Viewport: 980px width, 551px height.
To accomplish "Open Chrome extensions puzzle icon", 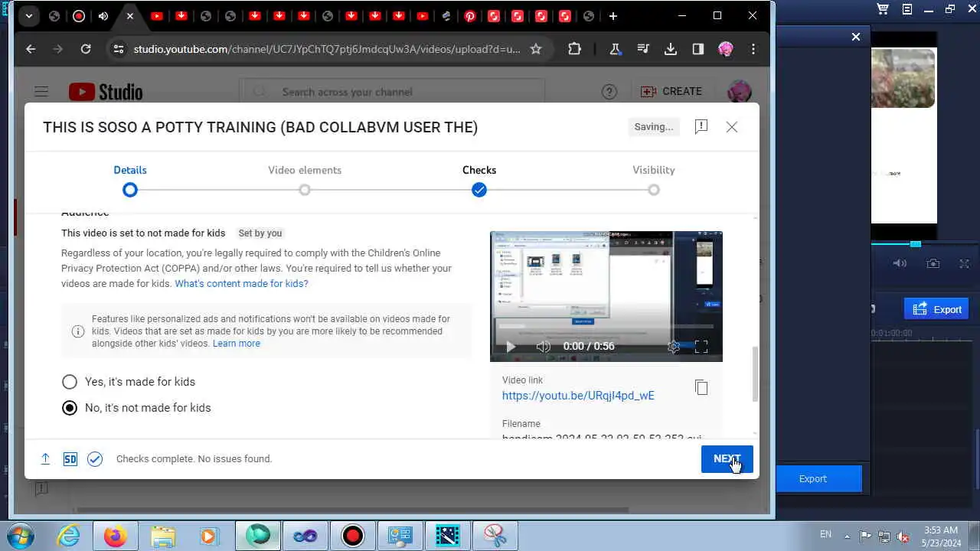I will (x=574, y=49).
